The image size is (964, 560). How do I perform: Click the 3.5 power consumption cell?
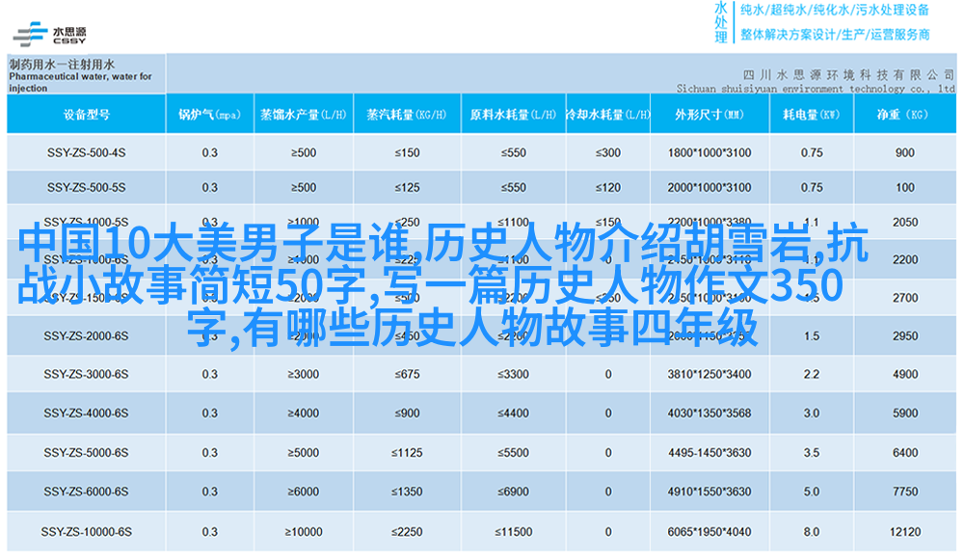(x=812, y=453)
